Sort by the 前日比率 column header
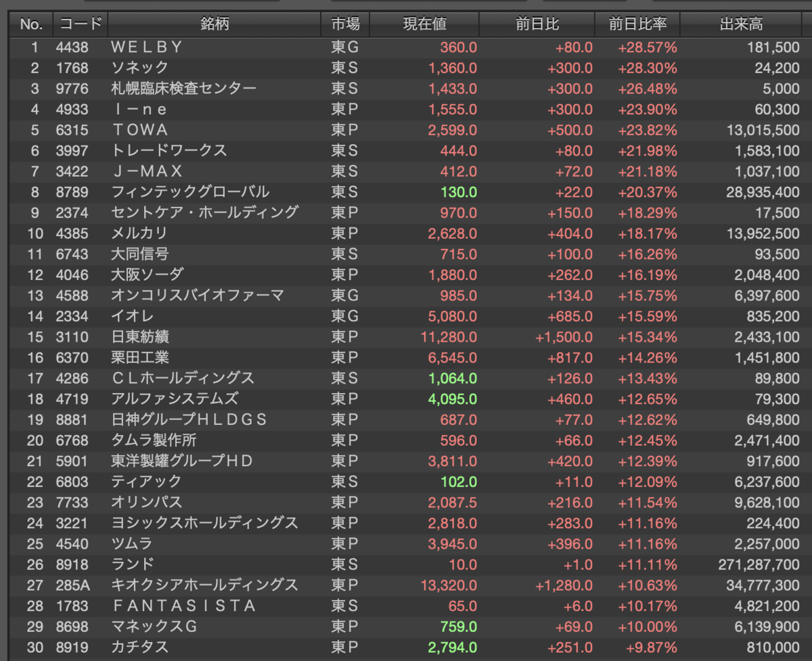The height and width of the screenshot is (661, 812). coord(637,24)
